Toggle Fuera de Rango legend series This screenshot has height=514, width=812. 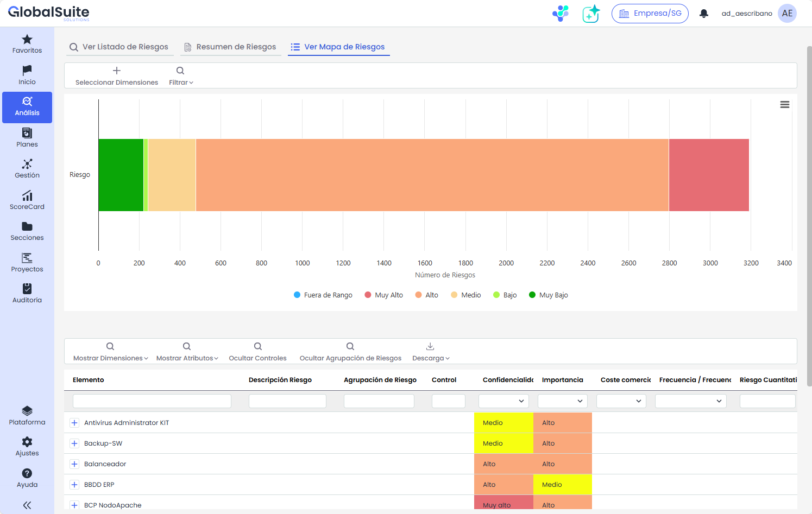pos(323,295)
